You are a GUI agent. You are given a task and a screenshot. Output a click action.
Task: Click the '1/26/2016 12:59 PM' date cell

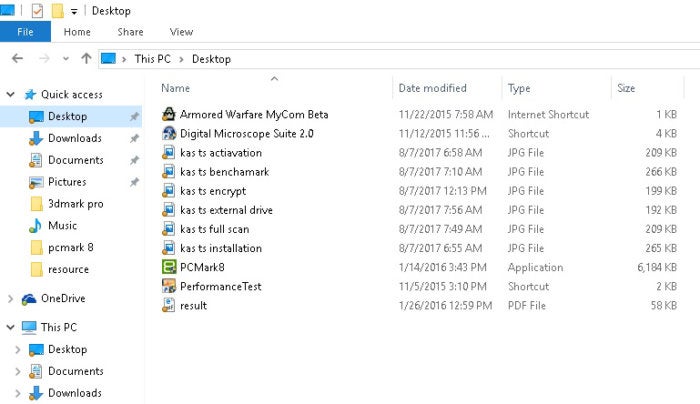[x=446, y=305]
